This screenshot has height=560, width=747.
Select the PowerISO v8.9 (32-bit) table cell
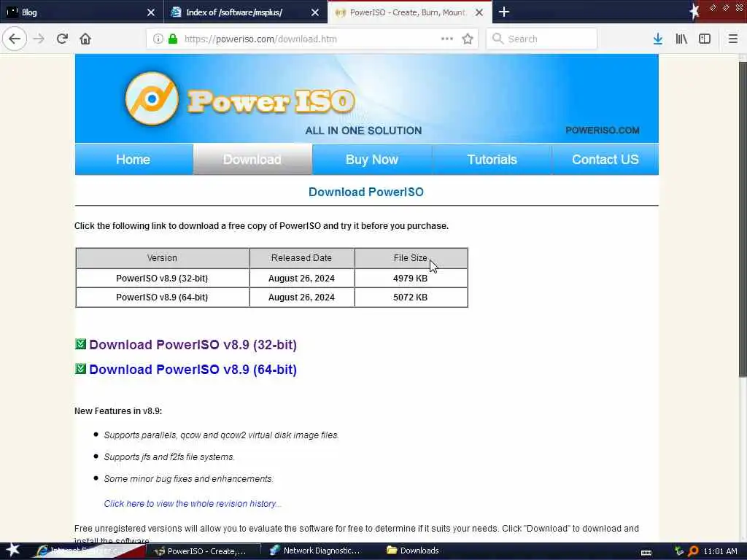pyautogui.click(x=162, y=278)
